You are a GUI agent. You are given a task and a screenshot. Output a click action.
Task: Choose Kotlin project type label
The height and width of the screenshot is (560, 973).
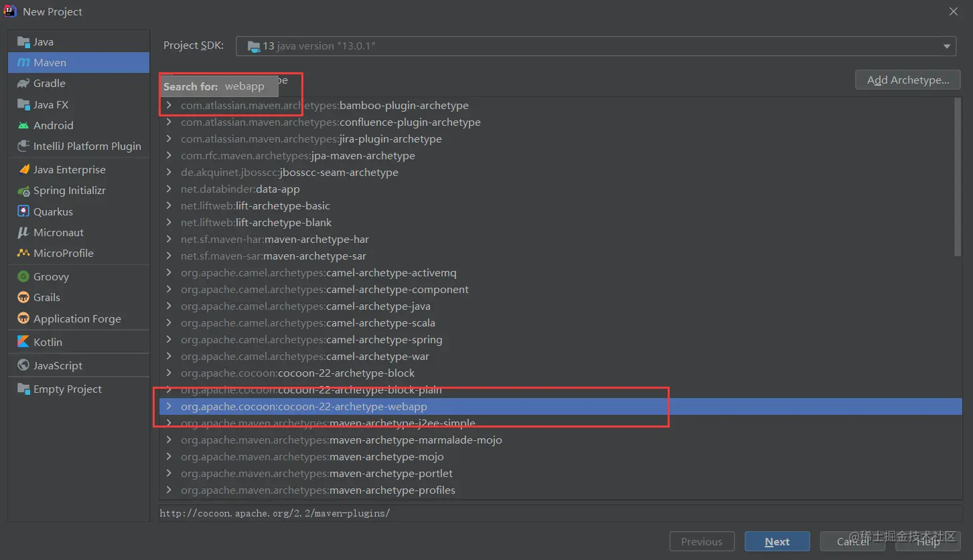click(48, 342)
